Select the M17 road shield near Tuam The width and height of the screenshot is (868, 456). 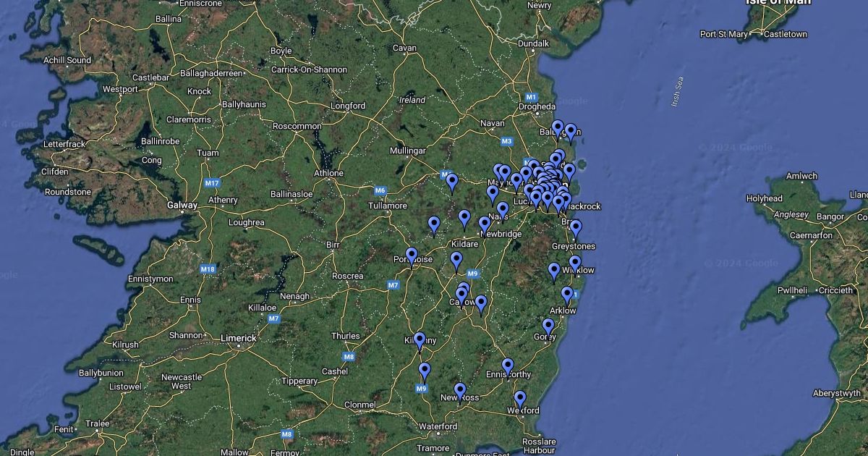[x=212, y=183]
